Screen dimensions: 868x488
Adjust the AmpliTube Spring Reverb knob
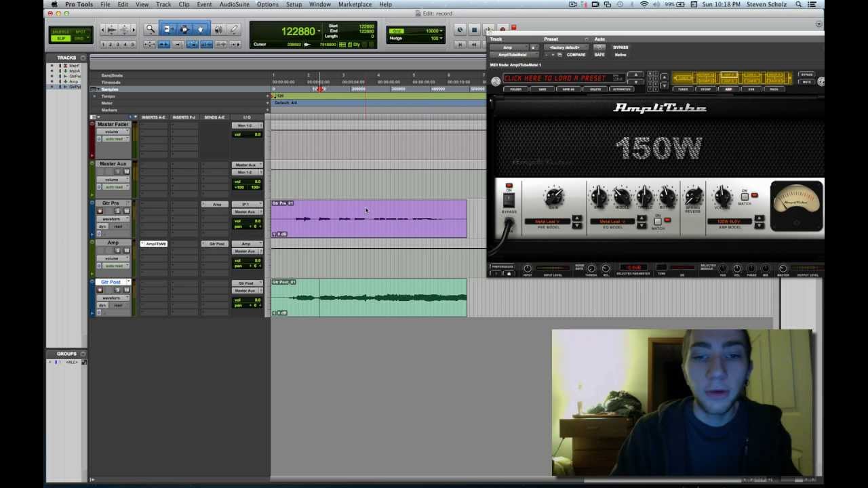693,197
